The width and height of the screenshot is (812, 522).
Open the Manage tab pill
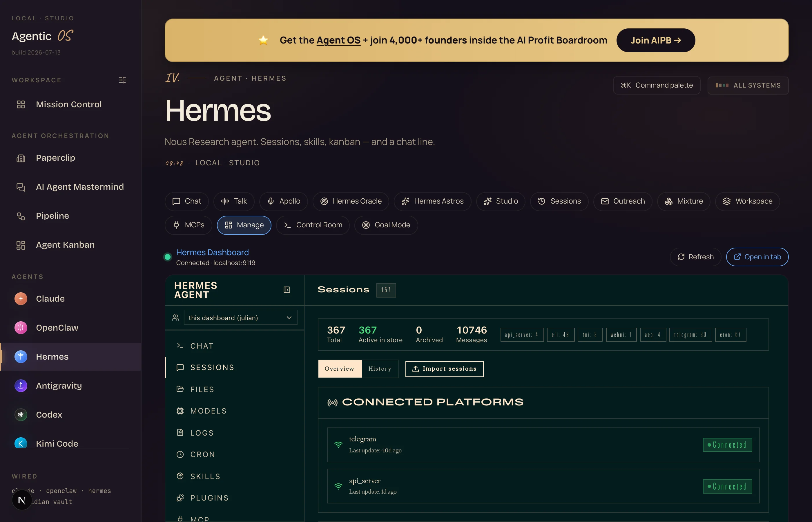tap(244, 225)
